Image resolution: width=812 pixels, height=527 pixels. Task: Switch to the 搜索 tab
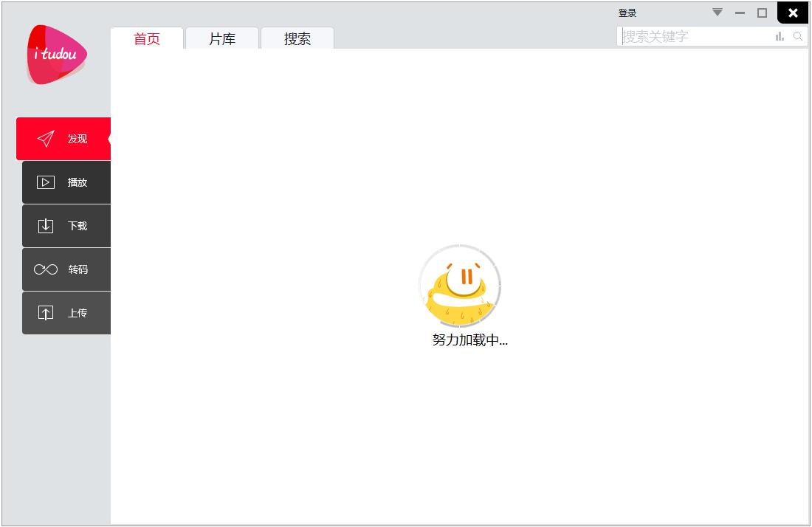click(x=297, y=38)
